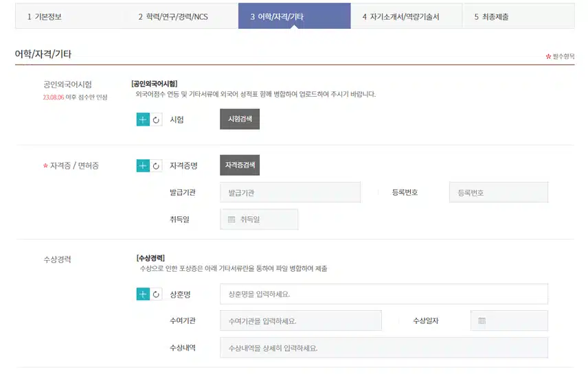Add a new foreign language exam row

click(x=143, y=119)
